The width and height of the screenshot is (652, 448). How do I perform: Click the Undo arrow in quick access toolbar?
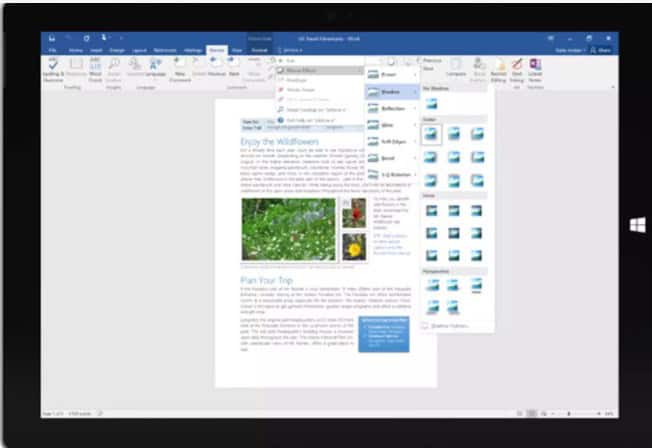coord(69,38)
